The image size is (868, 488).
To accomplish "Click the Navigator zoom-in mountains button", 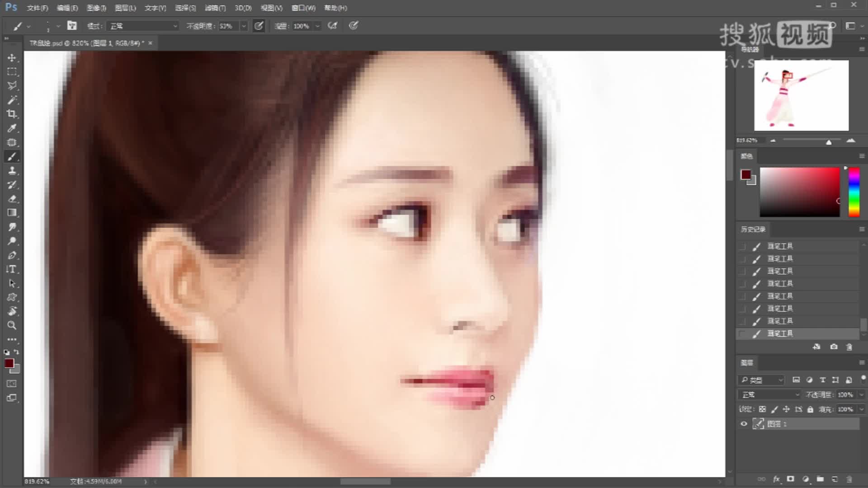I will [851, 141].
